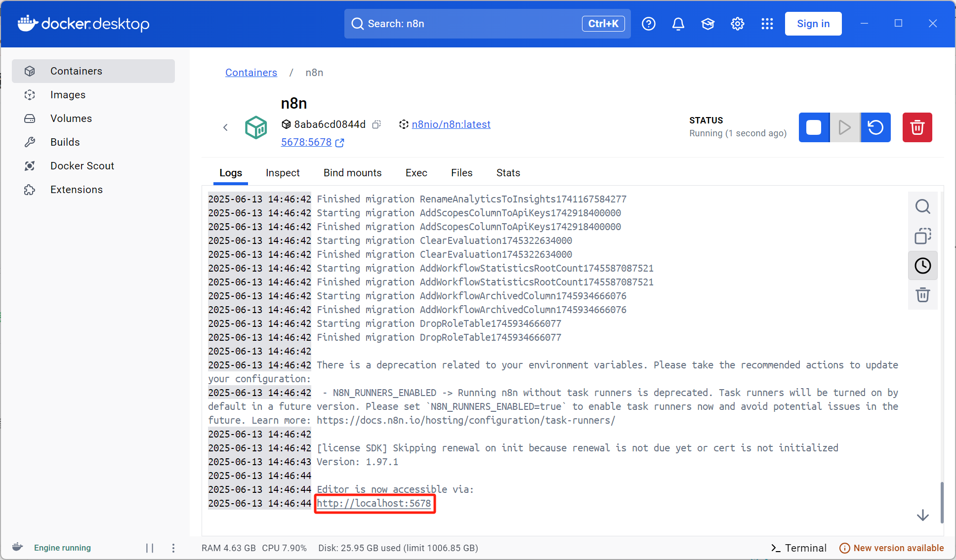The height and width of the screenshot is (560, 956).
Task: Switch to the Logs tab
Action: (x=231, y=173)
